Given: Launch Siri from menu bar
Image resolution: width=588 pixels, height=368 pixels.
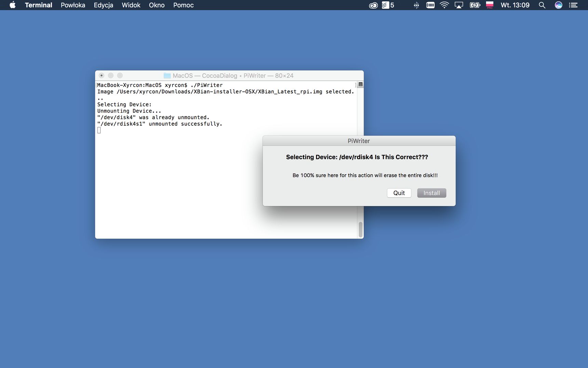Looking at the screenshot, I should (x=558, y=5).
